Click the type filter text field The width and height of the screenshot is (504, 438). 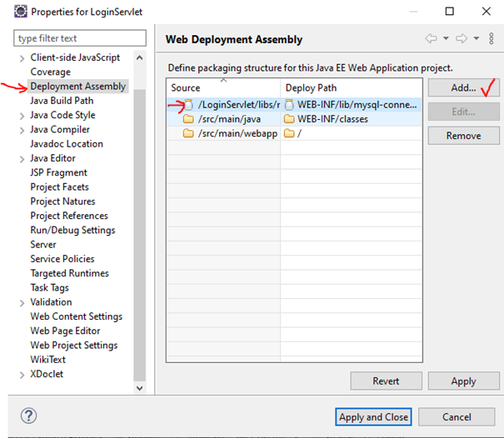pyautogui.click(x=80, y=38)
